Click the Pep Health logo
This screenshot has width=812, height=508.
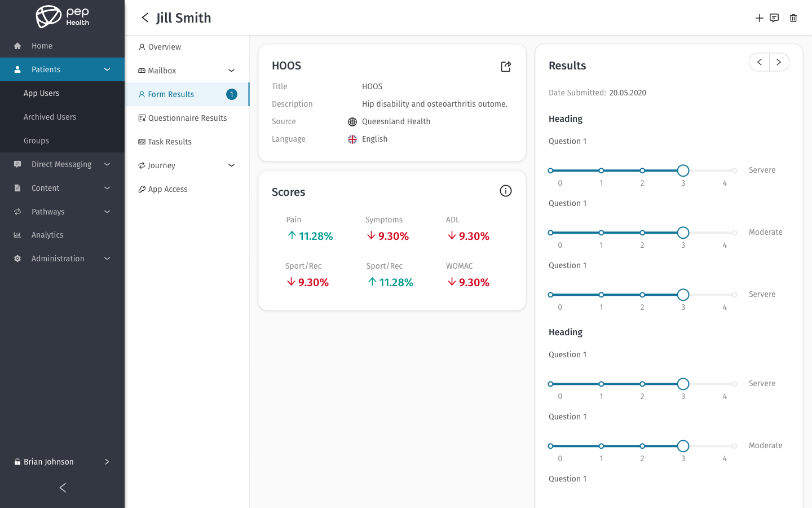(x=63, y=16)
